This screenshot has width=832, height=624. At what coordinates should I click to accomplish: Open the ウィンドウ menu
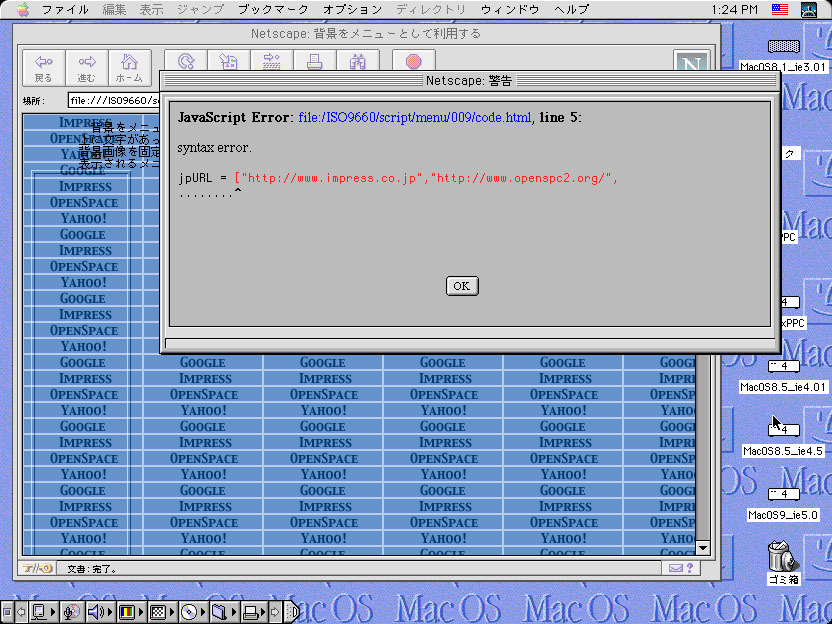coord(510,10)
